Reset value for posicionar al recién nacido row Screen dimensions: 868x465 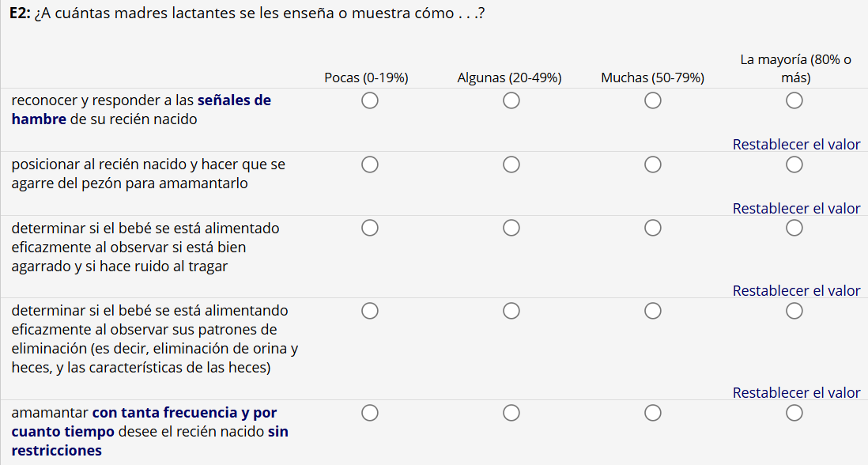(796, 209)
